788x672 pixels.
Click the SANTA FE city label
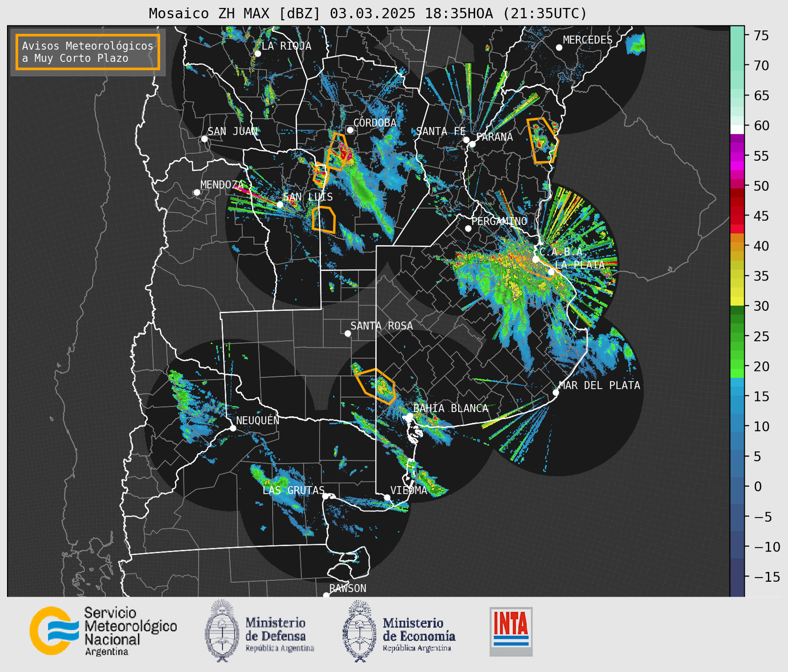pyautogui.click(x=441, y=131)
